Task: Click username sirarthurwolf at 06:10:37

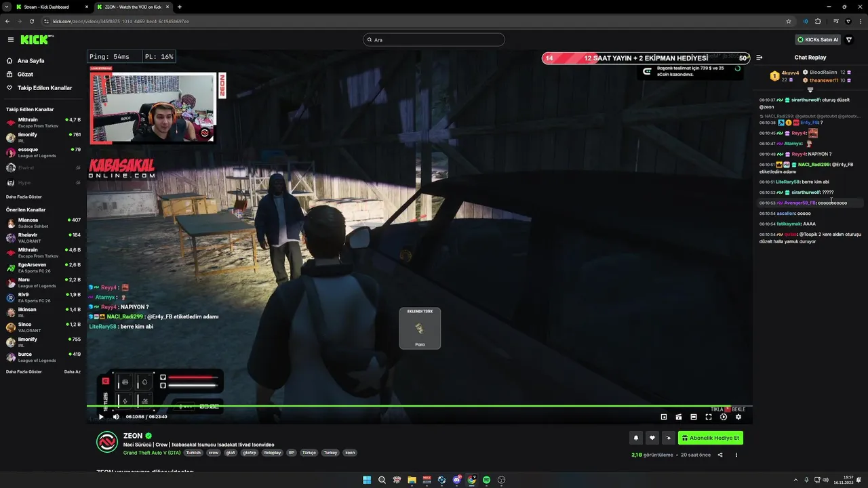Action: click(x=806, y=100)
